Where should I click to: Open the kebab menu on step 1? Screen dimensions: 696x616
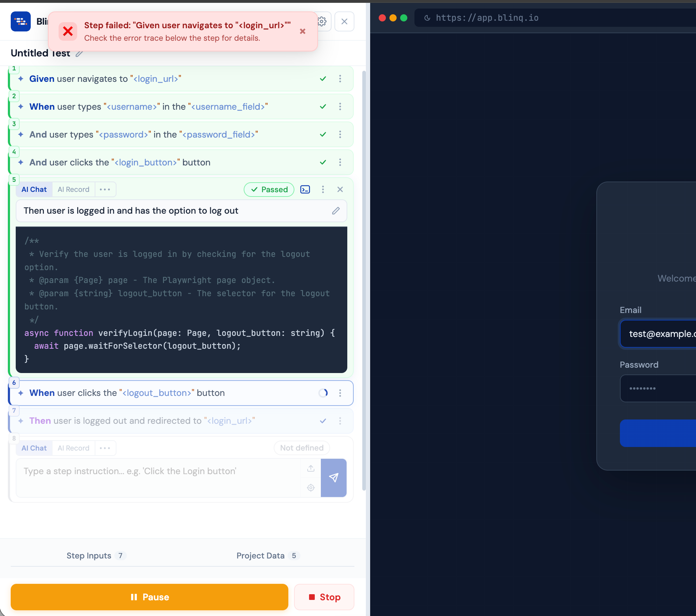coord(340,79)
